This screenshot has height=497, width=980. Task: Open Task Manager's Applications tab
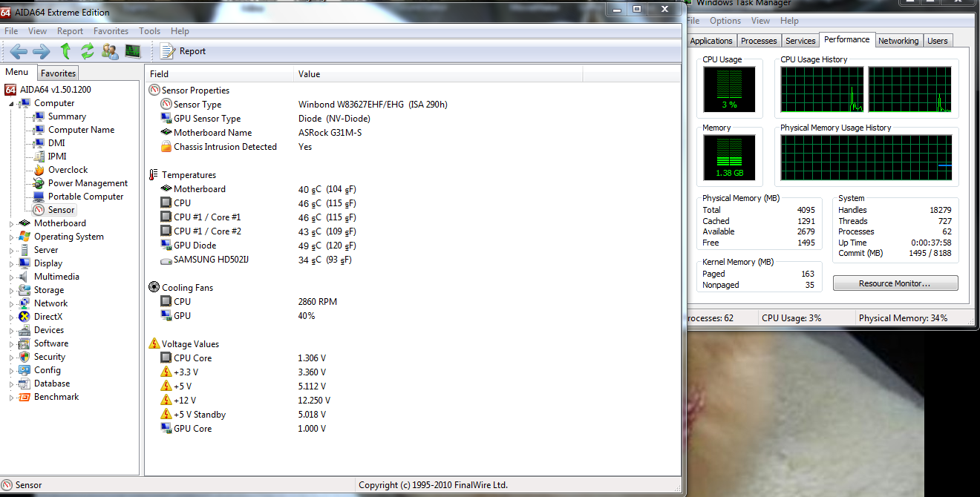point(711,41)
